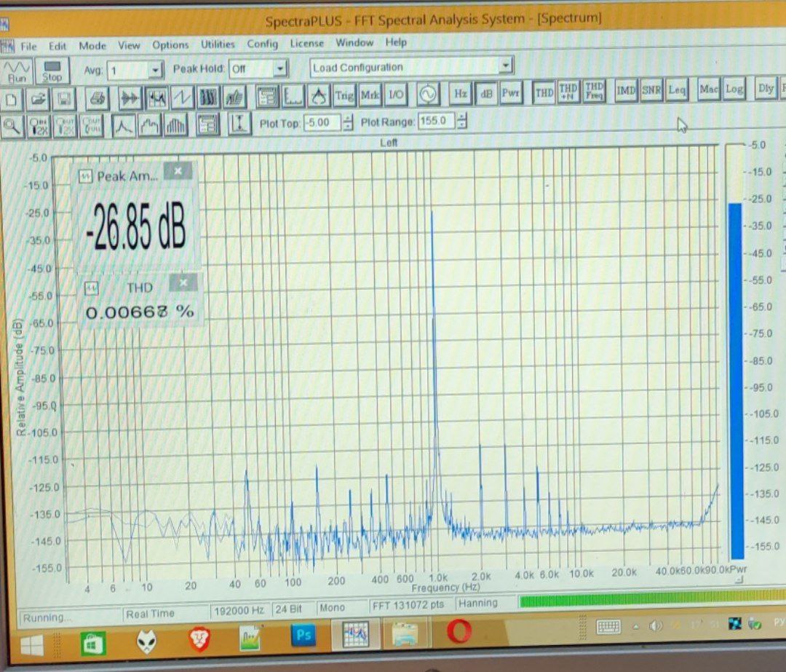Close the THD readout window
The height and width of the screenshot is (672, 786).
click(x=183, y=282)
